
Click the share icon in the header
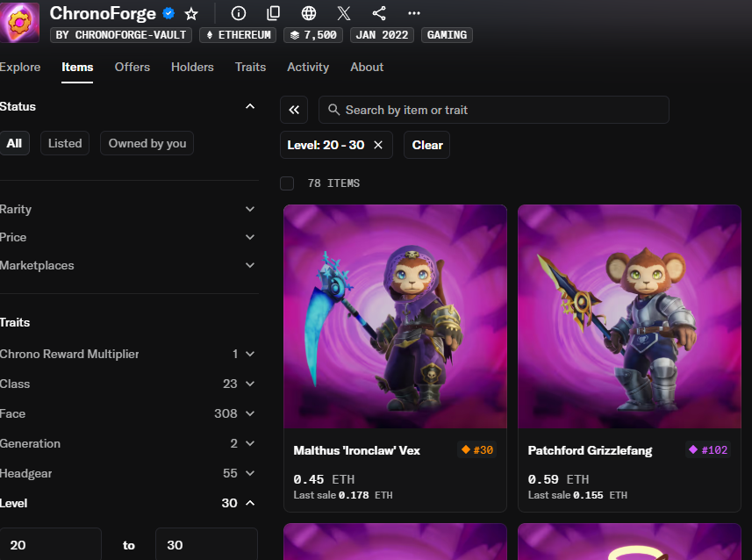379,13
